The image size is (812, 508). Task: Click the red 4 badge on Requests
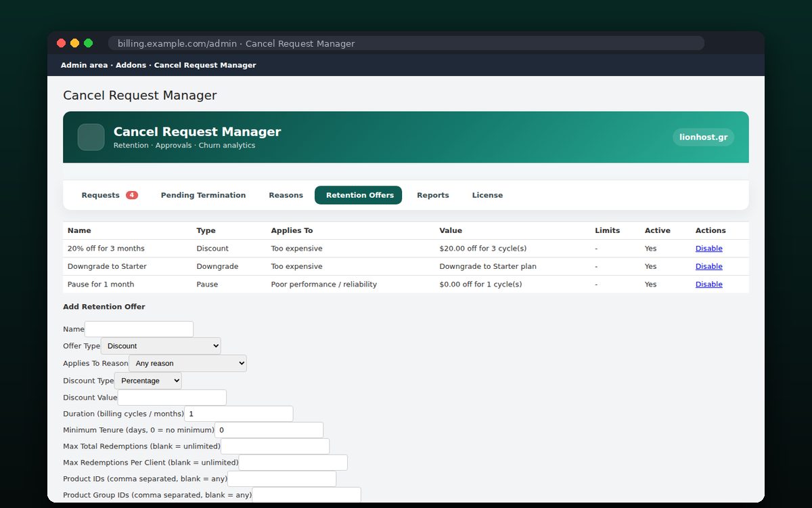(x=131, y=195)
